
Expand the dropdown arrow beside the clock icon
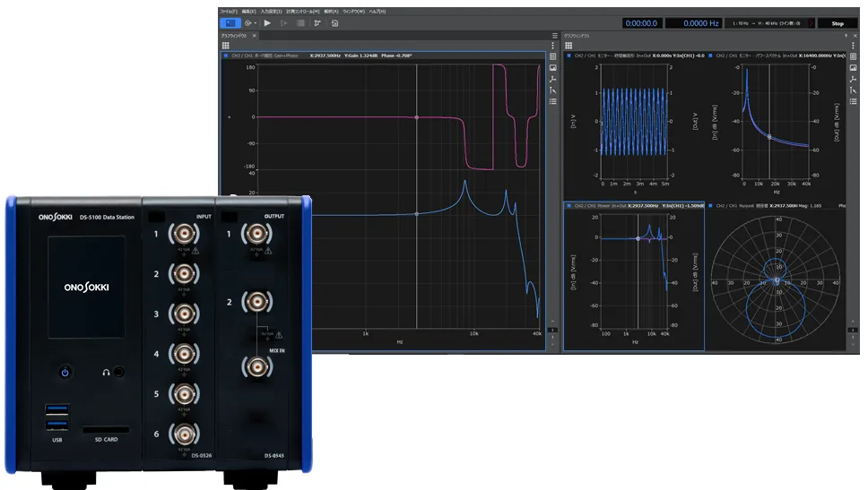[256, 23]
